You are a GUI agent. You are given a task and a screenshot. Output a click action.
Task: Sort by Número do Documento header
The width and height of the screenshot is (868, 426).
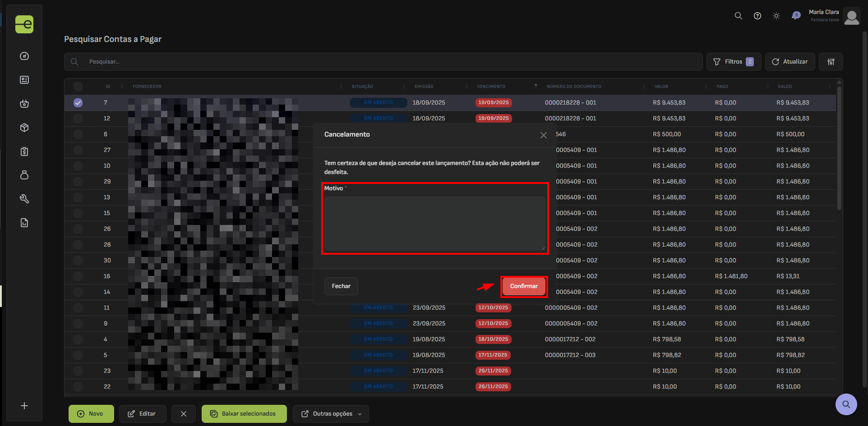click(x=574, y=87)
